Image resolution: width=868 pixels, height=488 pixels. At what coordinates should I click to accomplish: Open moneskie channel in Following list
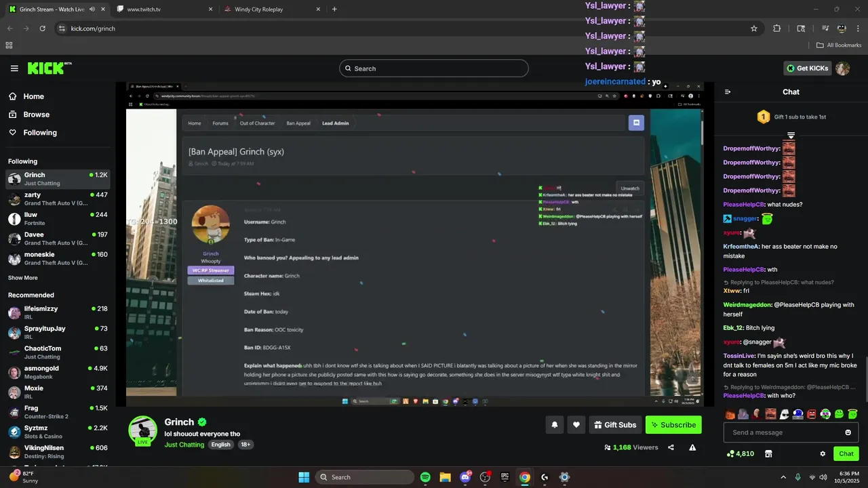pyautogui.click(x=58, y=258)
